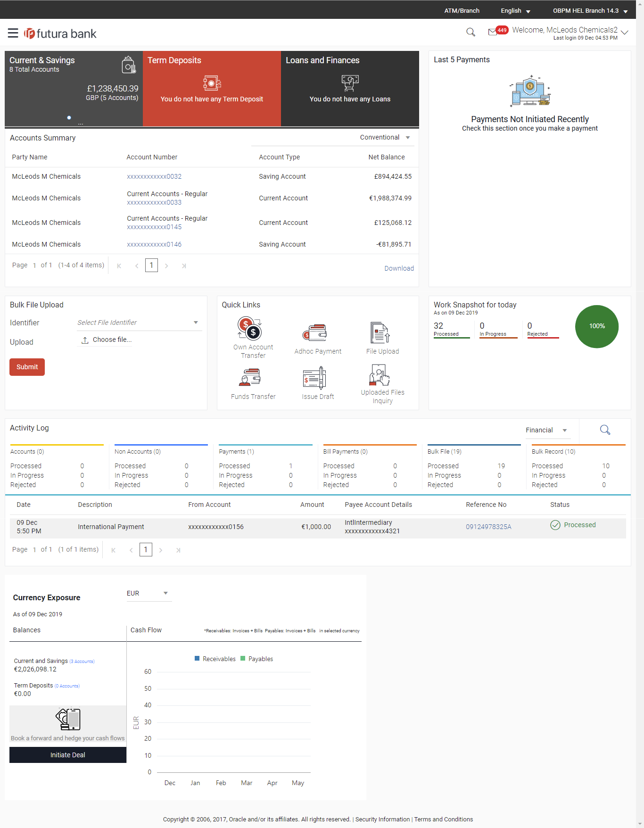
Task: Open account xxxxxxxxxxxx0146 link
Action: tap(154, 244)
